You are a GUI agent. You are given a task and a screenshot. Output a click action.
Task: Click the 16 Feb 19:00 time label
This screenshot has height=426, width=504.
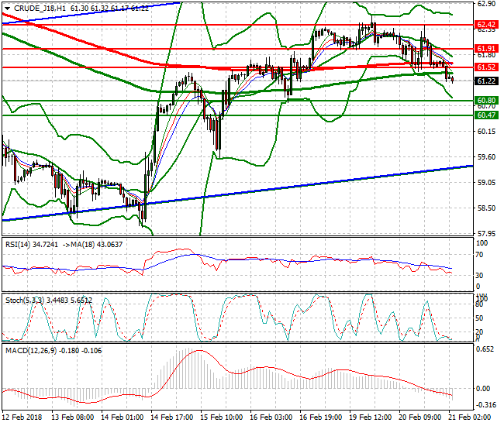coord(321,417)
